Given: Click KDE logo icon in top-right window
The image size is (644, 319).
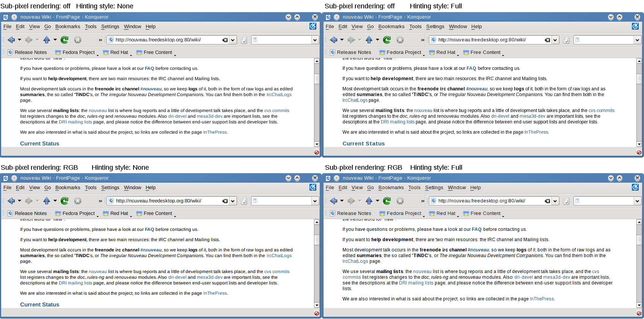Looking at the screenshot, I should coord(635,26).
